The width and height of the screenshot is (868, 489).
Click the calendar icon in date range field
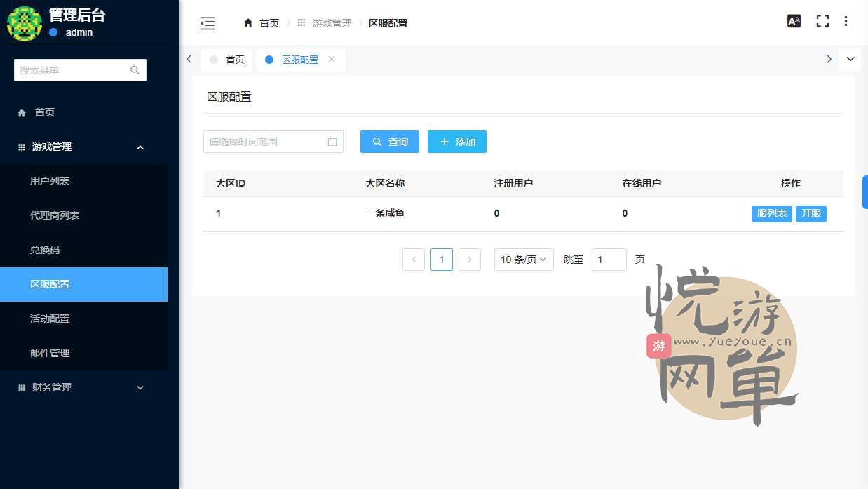tap(332, 142)
